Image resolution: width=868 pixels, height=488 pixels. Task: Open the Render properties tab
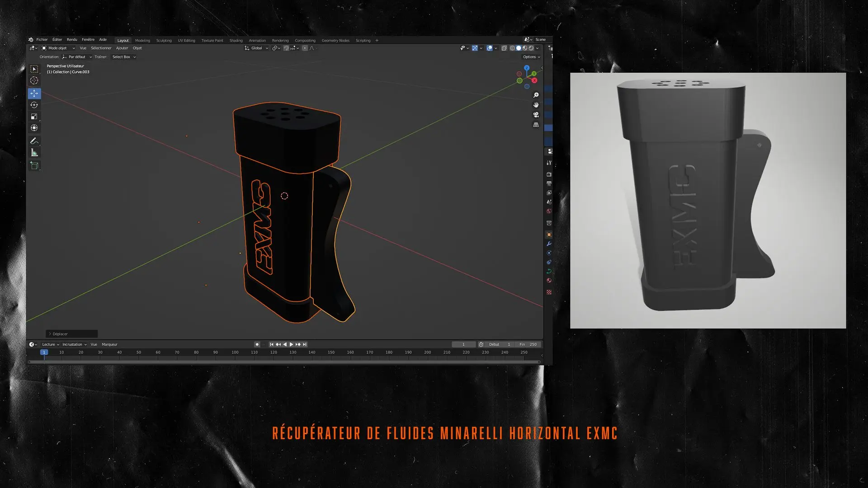(549, 174)
